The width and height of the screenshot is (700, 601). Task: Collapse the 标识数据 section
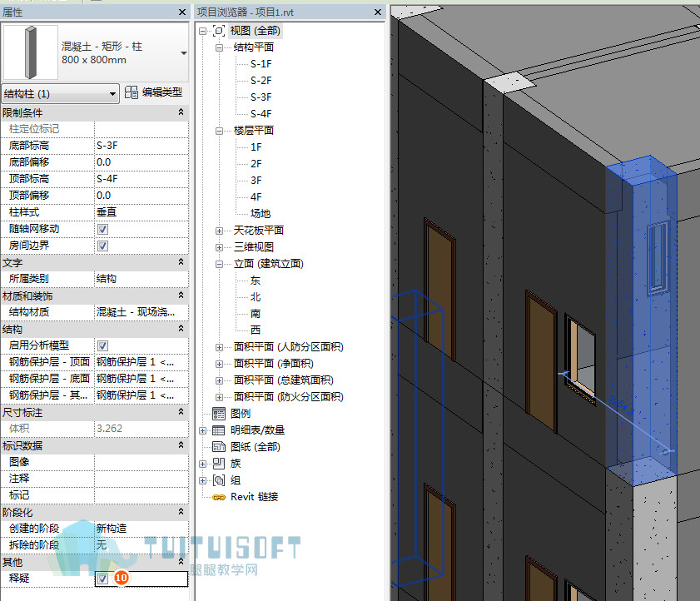(181, 445)
